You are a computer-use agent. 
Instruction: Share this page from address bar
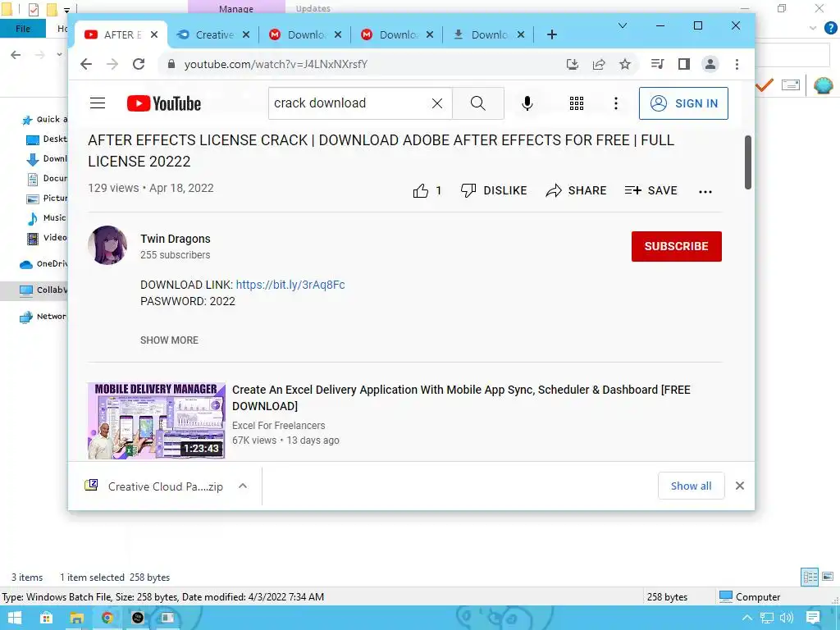pos(598,64)
